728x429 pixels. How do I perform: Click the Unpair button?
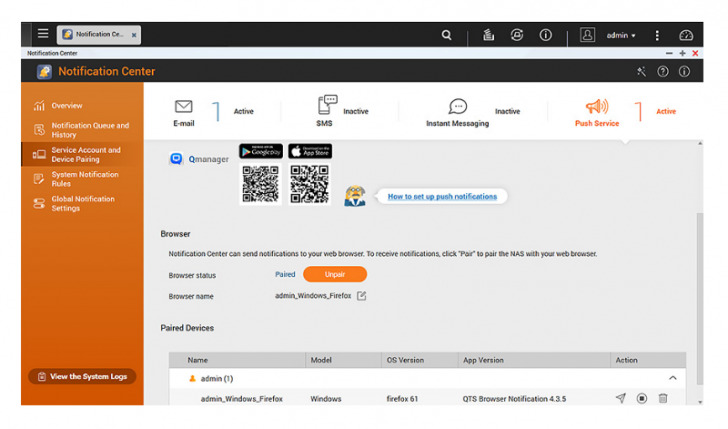point(335,274)
